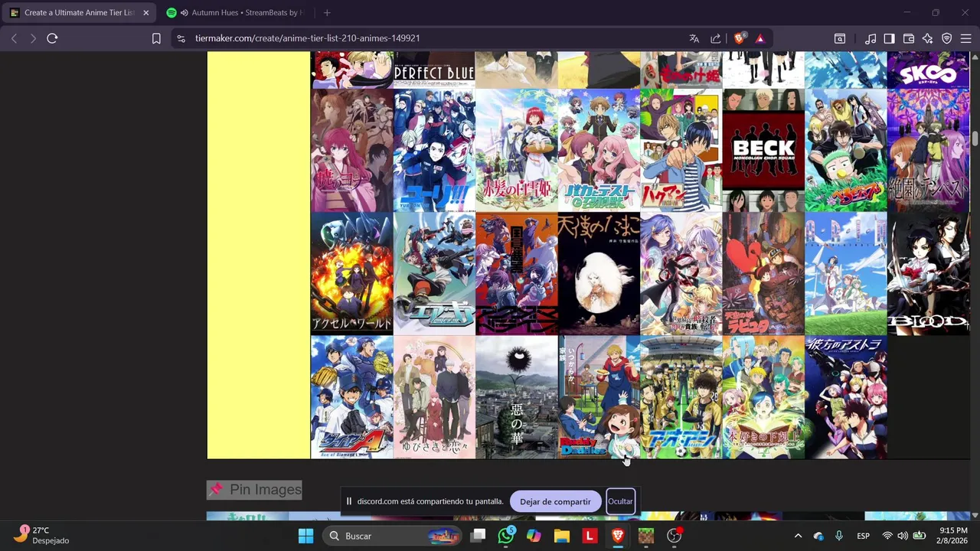Select the SK8 anime tile
The width and height of the screenshot is (980, 551).
[928, 70]
